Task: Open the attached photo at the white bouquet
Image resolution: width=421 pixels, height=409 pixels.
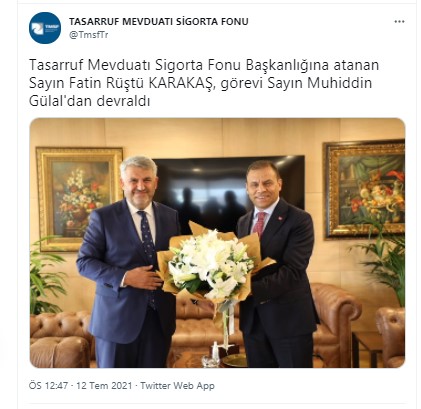Action: point(213,264)
